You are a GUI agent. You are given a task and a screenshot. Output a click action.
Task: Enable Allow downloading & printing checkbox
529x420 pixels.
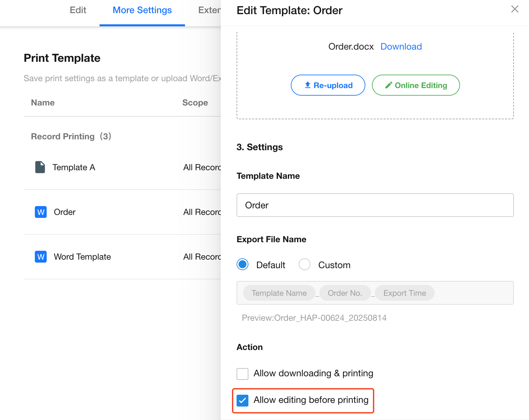tap(243, 374)
